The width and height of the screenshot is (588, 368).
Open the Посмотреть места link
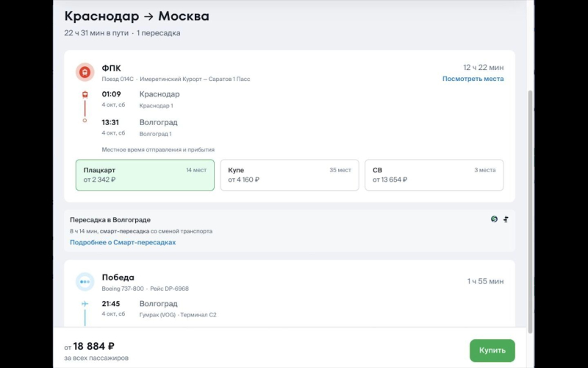tap(473, 79)
